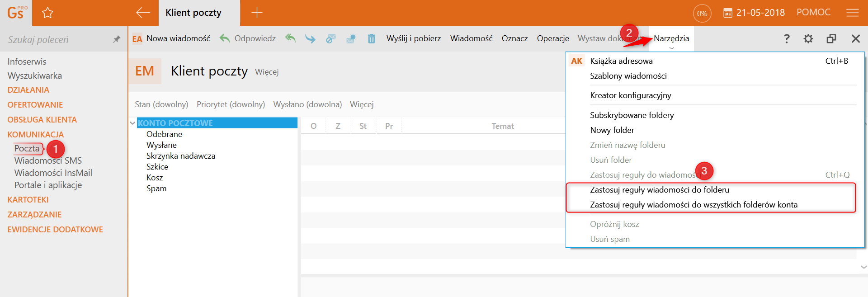Open settings gear icon
868x297 pixels.
click(x=808, y=38)
